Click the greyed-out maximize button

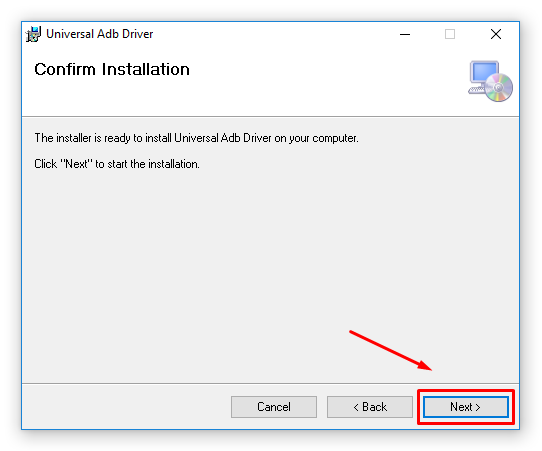tap(450, 34)
